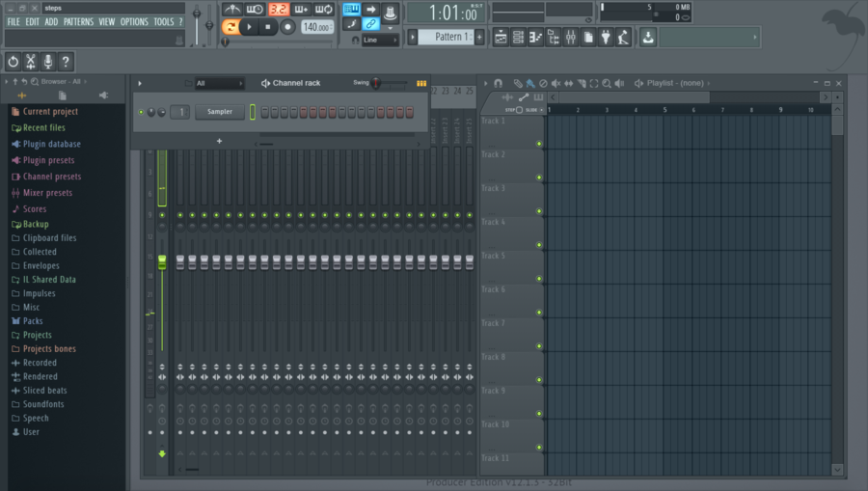
Task: Toggle typing keyboard to piano
Action: [351, 9]
